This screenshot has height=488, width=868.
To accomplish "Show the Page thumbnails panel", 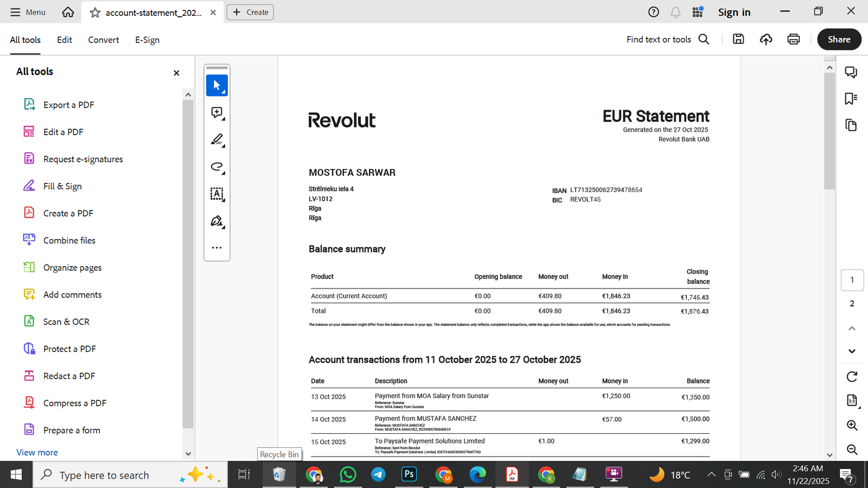I will pyautogui.click(x=851, y=125).
